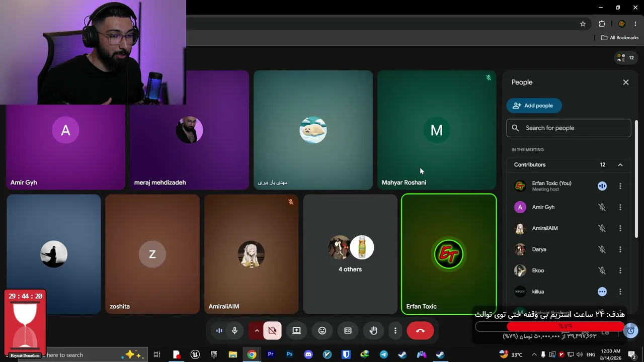The height and width of the screenshot is (362, 644).
Task: Close the People panel
Action: pos(626,82)
